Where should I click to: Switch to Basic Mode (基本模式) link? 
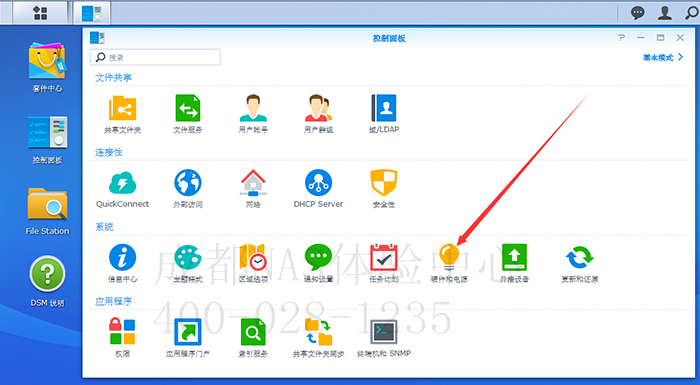click(662, 57)
